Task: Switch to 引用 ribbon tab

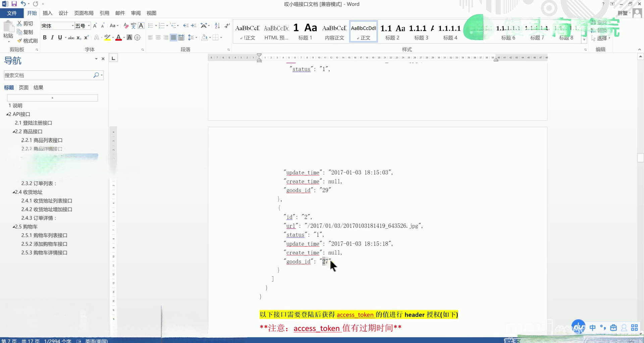Action: tap(104, 13)
